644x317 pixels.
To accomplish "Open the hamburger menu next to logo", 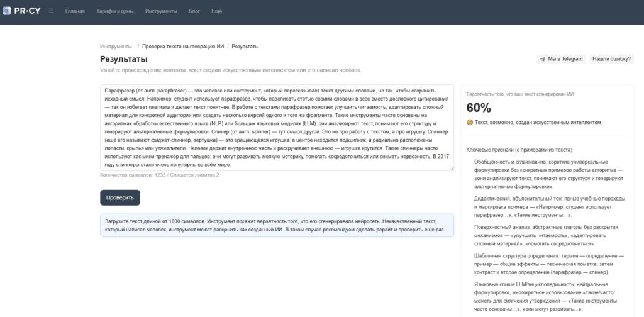I will pyautogui.click(x=51, y=11).
